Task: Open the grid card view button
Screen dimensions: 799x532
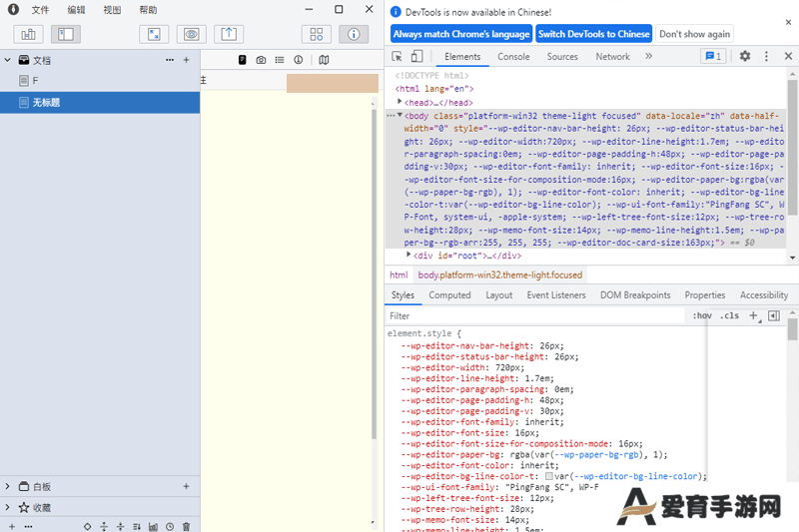Action: pyautogui.click(x=317, y=34)
